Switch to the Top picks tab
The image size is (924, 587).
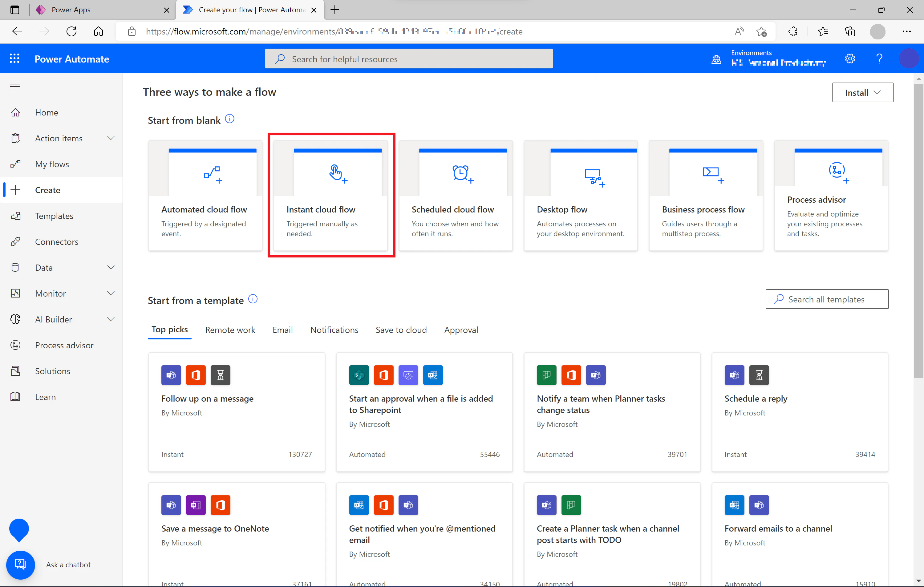point(170,330)
